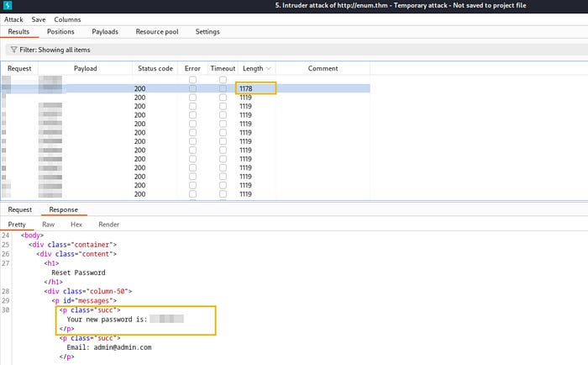Viewport: 588px width, 365px height.
Task: Sort by the Status code column
Action: click(x=155, y=68)
